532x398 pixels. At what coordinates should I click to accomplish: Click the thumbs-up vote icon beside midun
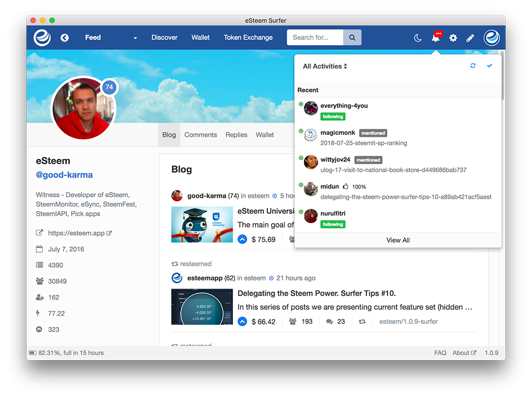click(345, 186)
